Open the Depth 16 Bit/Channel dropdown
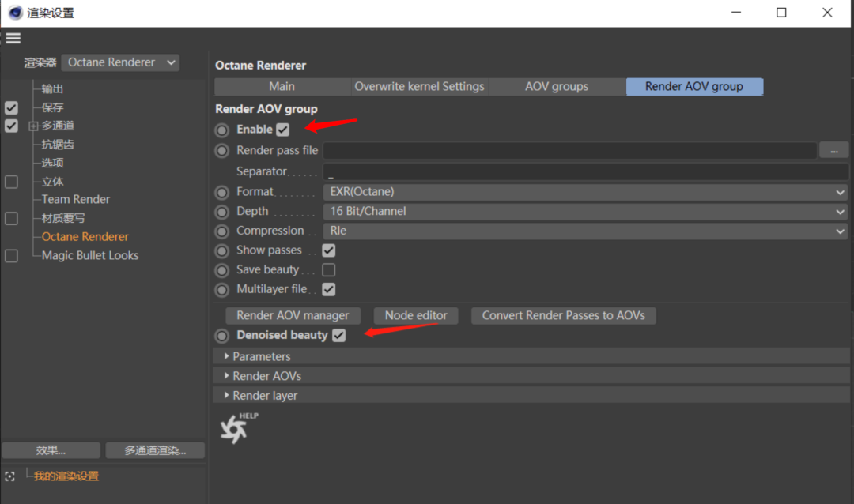Image resolution: width=854 pixels, height=504 pixels. tap(585, 212)
